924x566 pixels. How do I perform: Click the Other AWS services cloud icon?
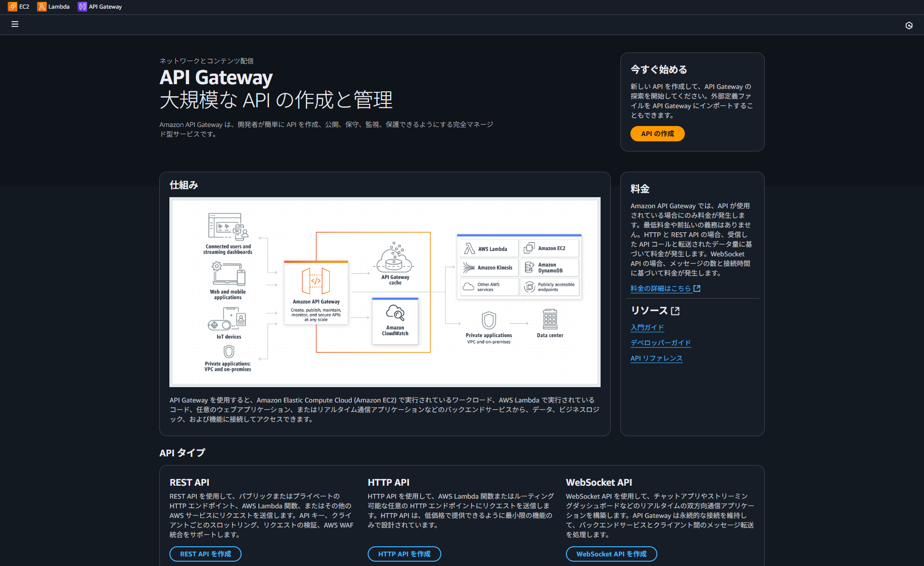(468, 287)
